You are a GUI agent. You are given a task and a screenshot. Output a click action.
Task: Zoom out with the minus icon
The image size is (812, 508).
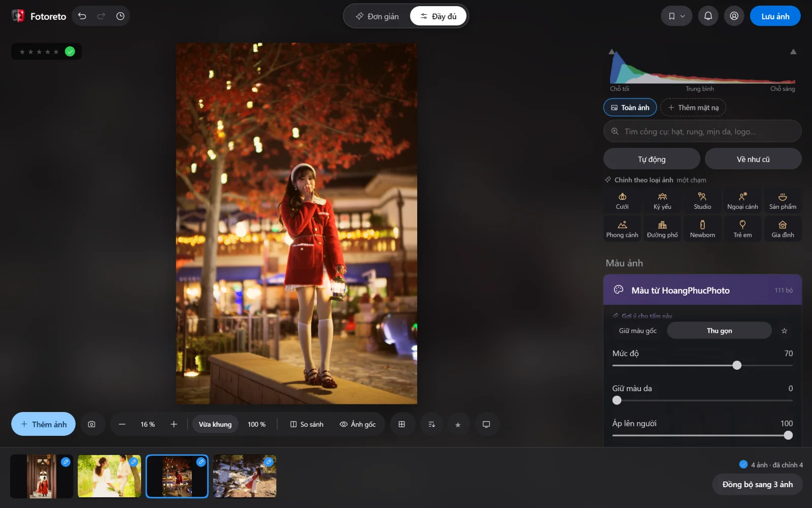[x=122, y=424]
